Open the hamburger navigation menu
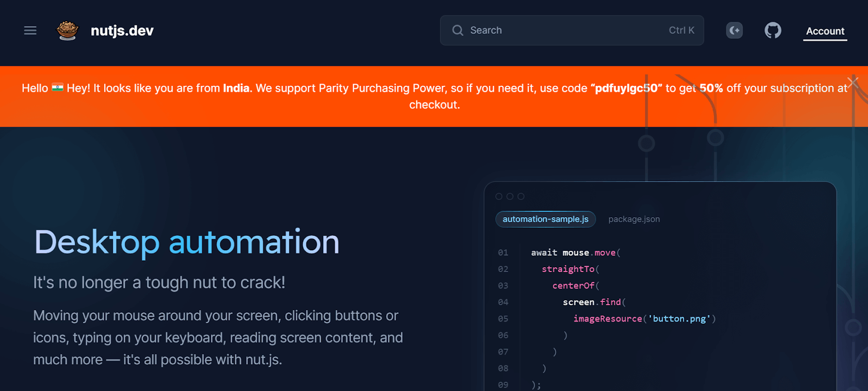 [30, 30]
